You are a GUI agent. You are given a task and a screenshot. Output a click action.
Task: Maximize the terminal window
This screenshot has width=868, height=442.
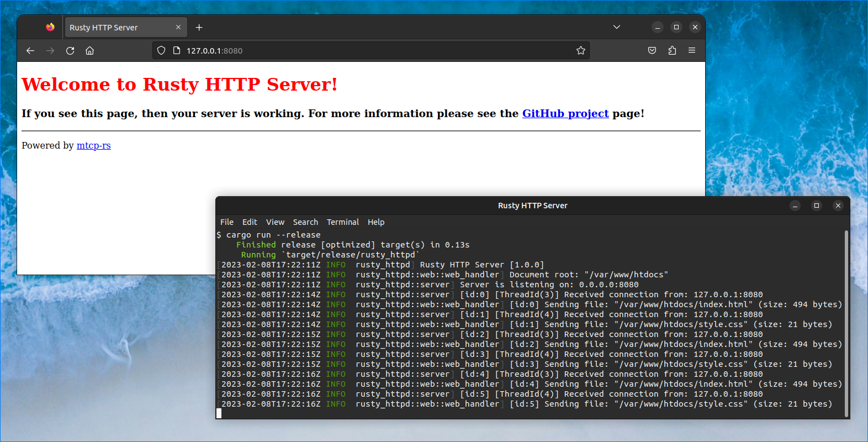tap(817, 206)
